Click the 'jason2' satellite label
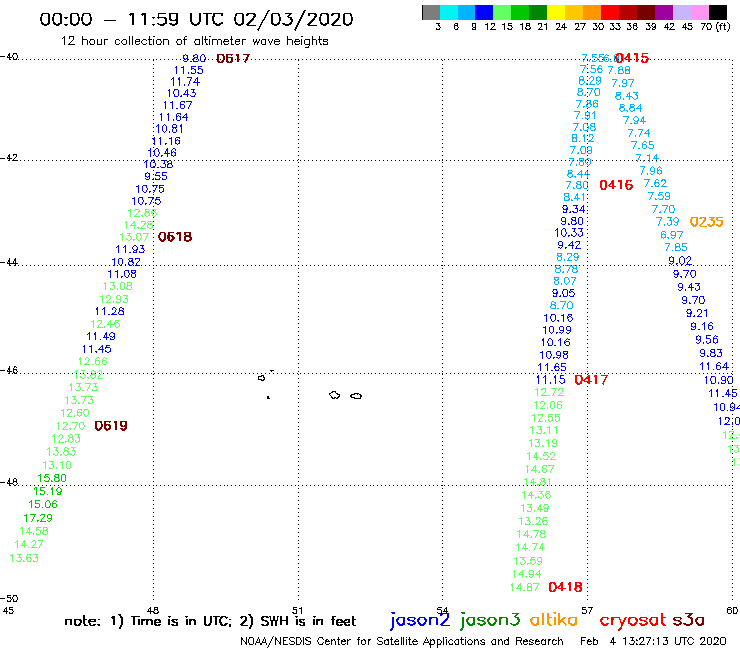The image size is (740, 650). [420, 620]
